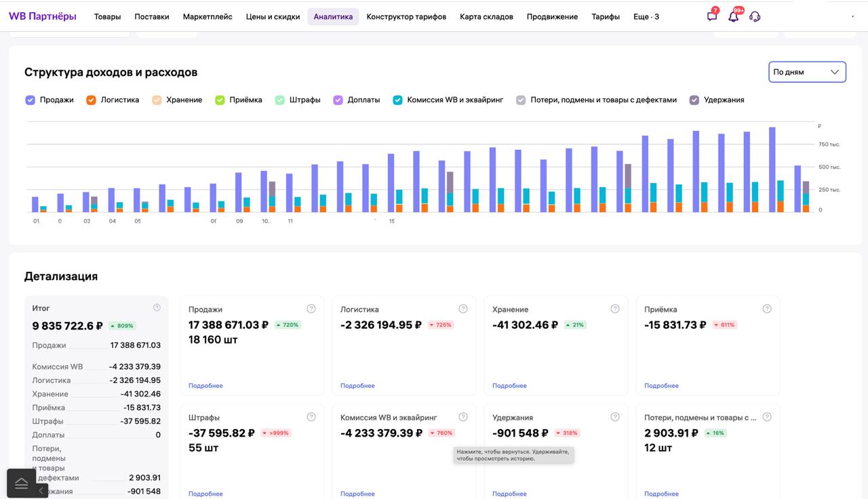
Task: Open the notifications bell icon
Action: tap(733, 16)
